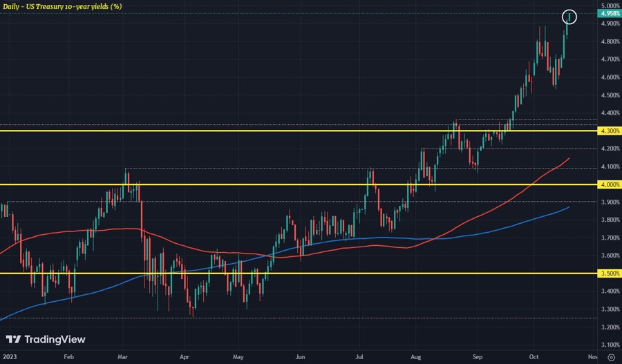Image resolution: width=622 pixels, height=364 pixels.
Task: Click the 4.400% price axis label
Action: click(x=610, y=113)
